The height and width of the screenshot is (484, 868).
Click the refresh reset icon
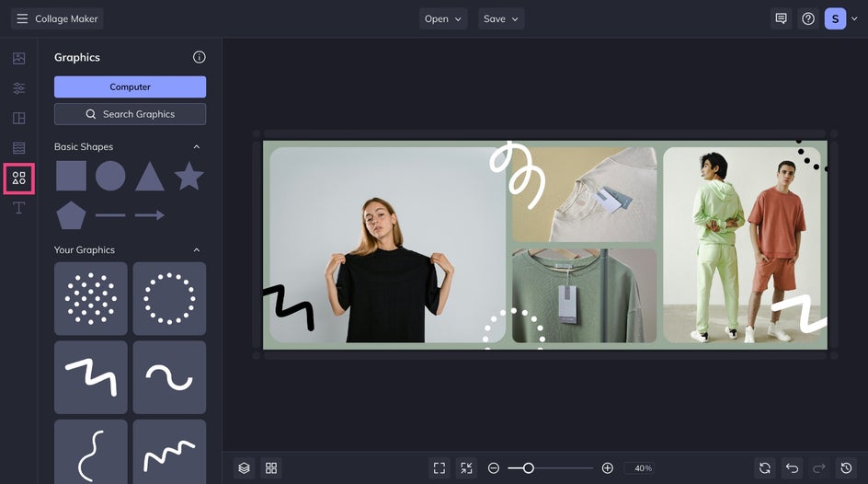pyautogui.click(x=765, y=468)
